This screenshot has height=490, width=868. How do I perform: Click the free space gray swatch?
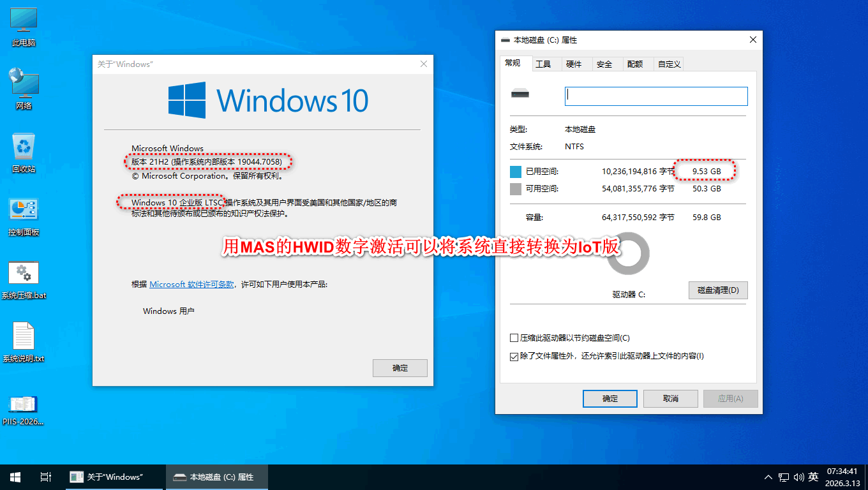(x=516, y=189)
